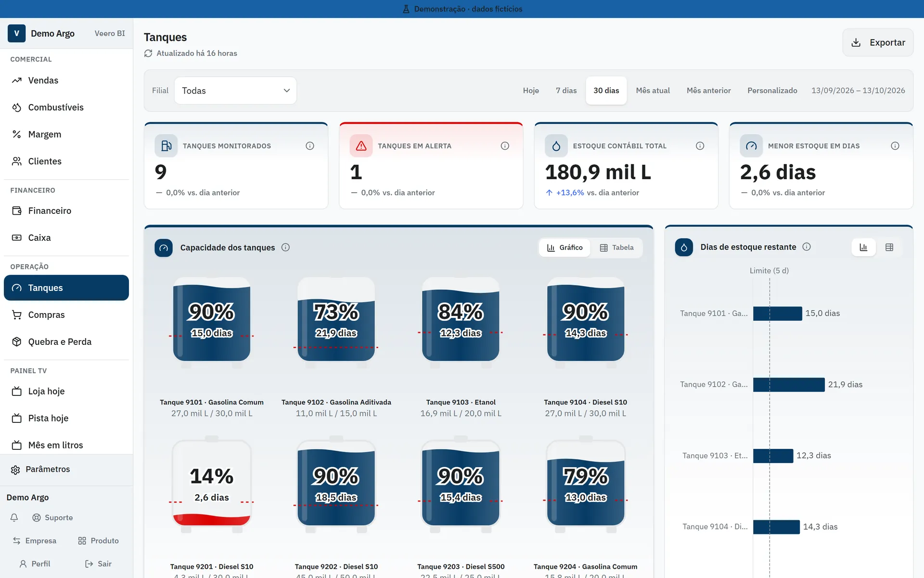The width and height of the screenshot is (924, 578).
Task: Select the 7 dias period tab
Action: (x=566, y=91)
